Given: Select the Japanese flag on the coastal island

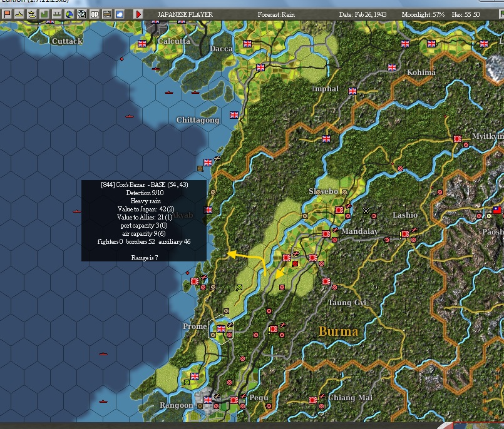Looking at the screenshot, I should [195, 281].
